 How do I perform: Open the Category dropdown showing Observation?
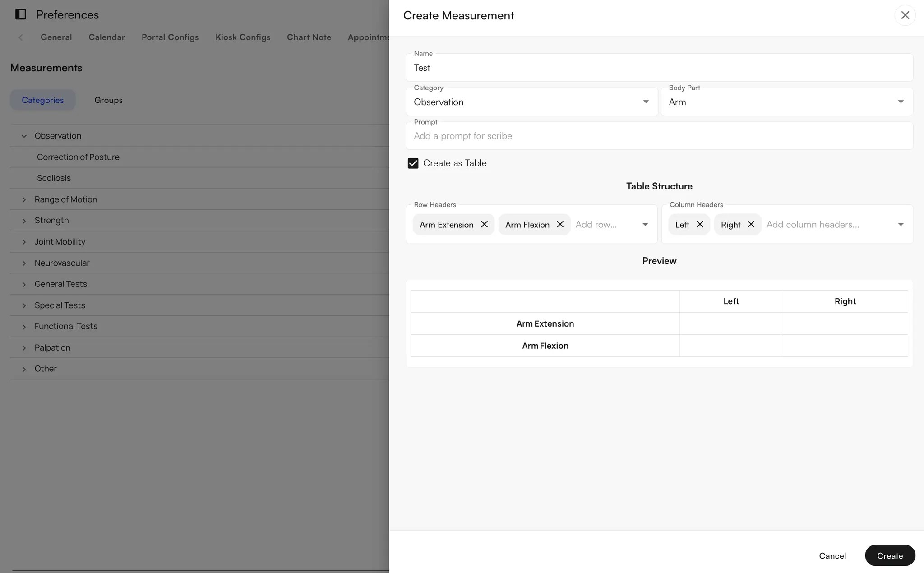(646, 102)
